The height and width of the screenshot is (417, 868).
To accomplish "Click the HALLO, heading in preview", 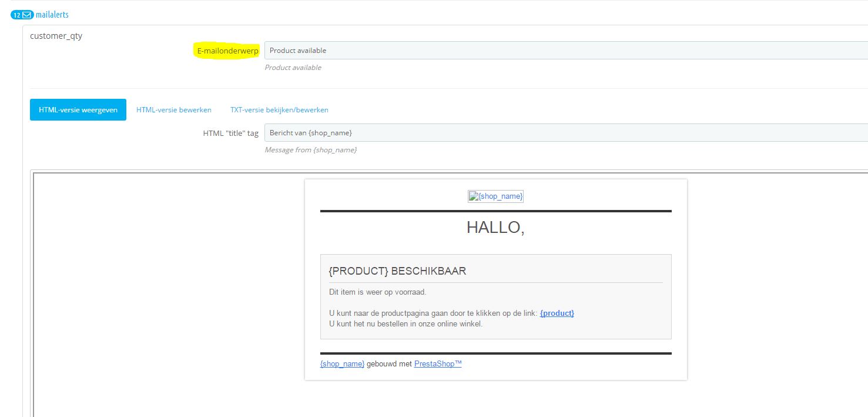I will point(495,228).
